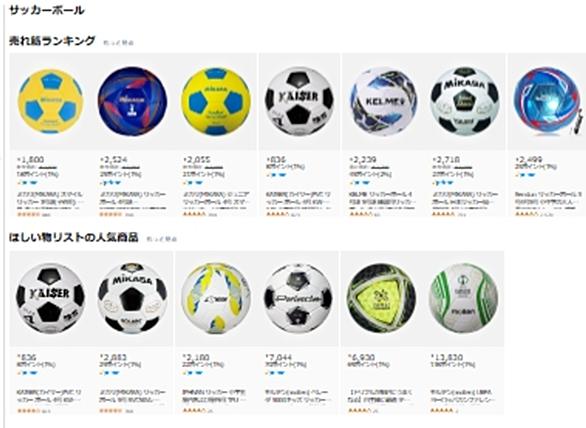This screenshot has height=428, width=586.
Task: View the Kaiser ball in the sales ranking row
Action: point(299,101)
